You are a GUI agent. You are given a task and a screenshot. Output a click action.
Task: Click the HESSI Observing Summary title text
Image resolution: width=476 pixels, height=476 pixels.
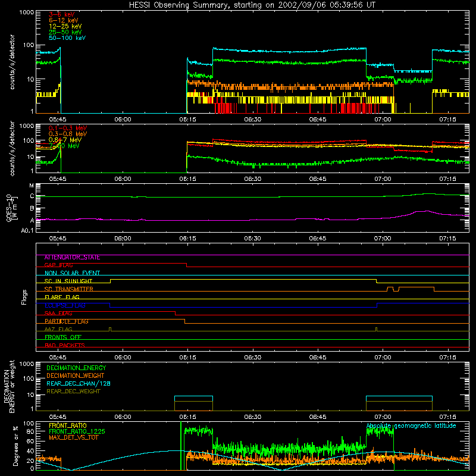252,5
